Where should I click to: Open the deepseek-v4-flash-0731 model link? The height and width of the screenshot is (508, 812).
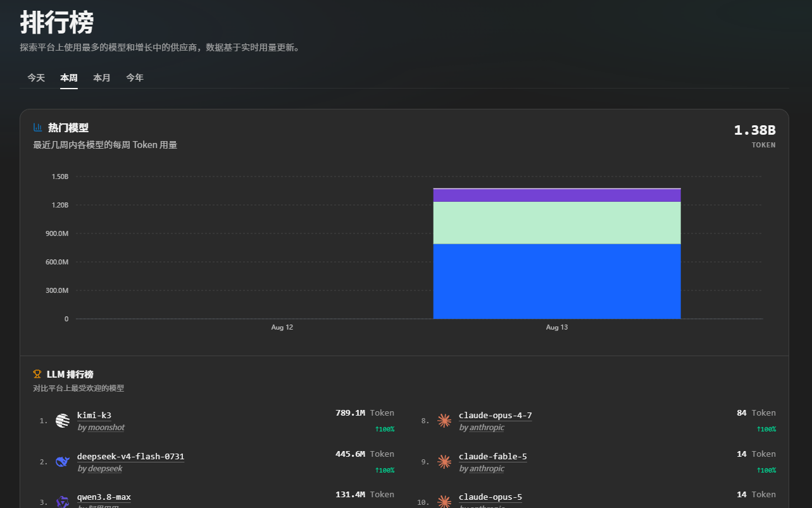coord(131,457)
